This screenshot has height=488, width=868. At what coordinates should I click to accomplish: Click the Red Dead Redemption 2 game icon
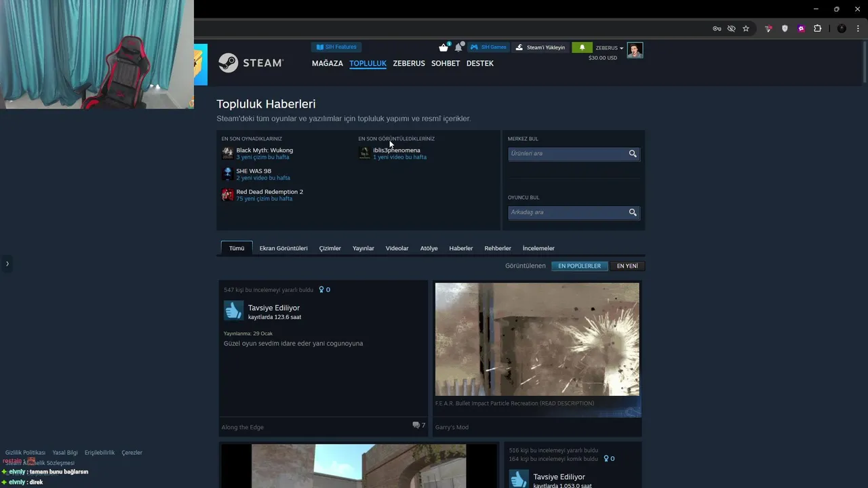(x=228, y=195)
